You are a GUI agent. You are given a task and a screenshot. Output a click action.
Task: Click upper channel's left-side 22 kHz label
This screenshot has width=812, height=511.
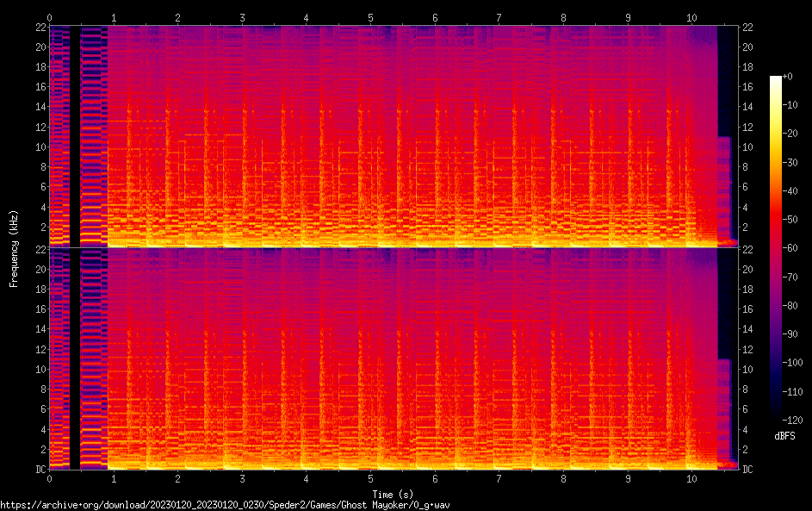[40, 28]
